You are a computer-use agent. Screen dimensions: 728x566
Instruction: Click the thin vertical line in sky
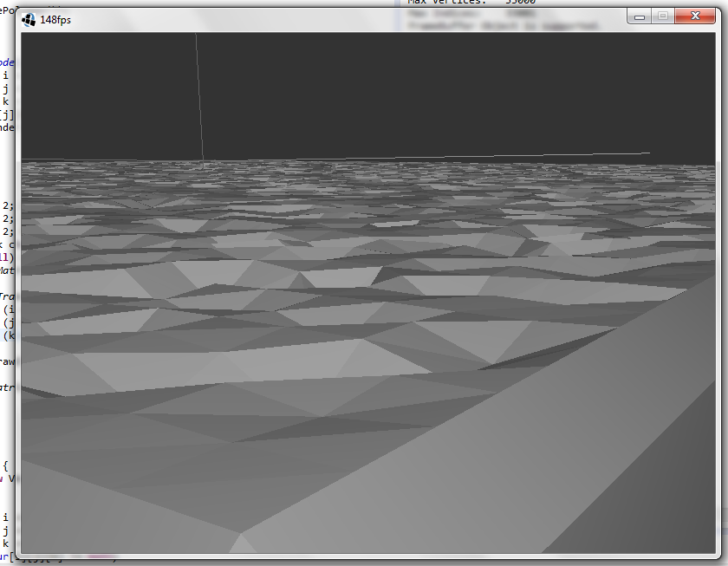coord(199,95)
